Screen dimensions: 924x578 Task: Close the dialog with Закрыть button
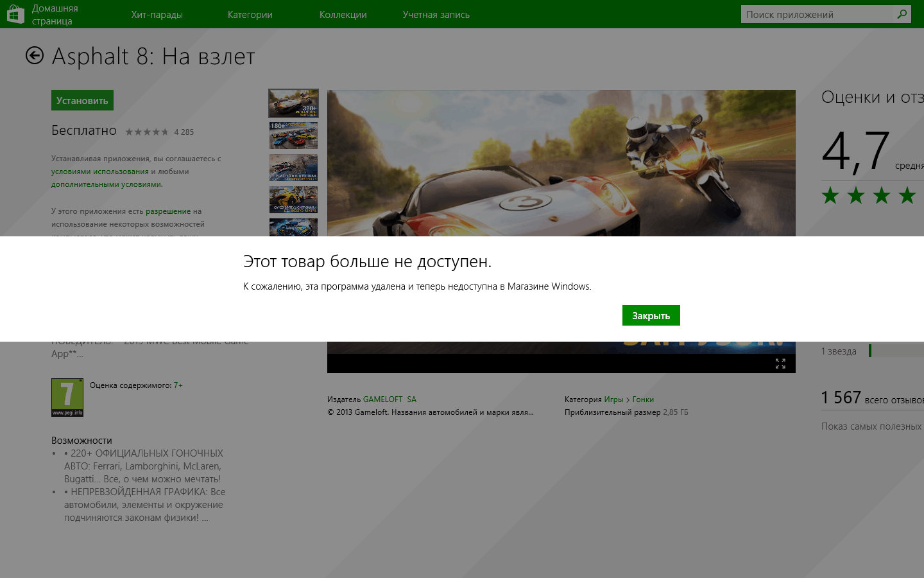(651, 315)
